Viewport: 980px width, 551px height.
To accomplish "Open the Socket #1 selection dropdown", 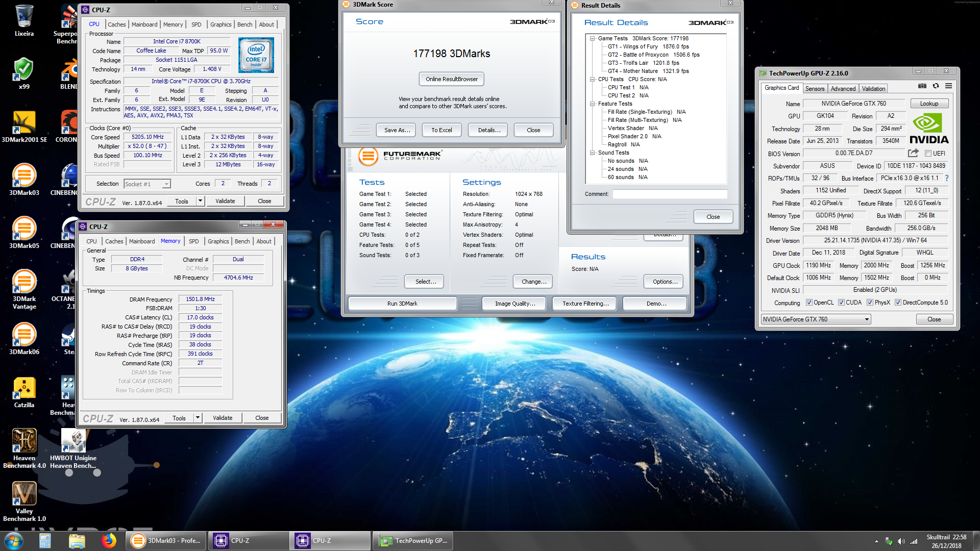I will tap(147, 184).
